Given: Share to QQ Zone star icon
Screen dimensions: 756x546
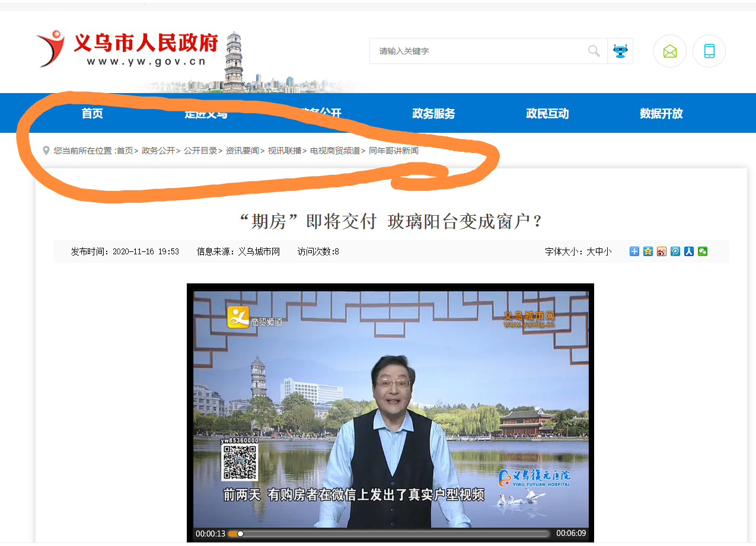Looking at the screenshot, I should pyautogui.click(x=648, y=251).
